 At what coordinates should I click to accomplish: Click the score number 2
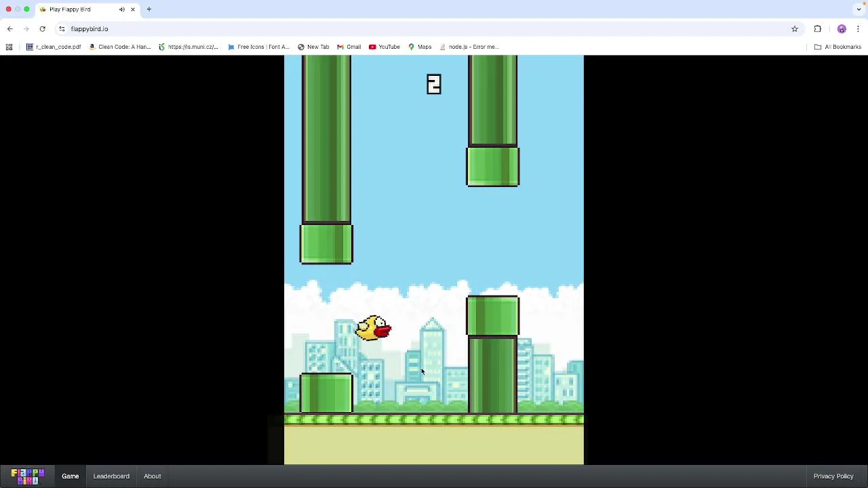(x=434, y=84)
